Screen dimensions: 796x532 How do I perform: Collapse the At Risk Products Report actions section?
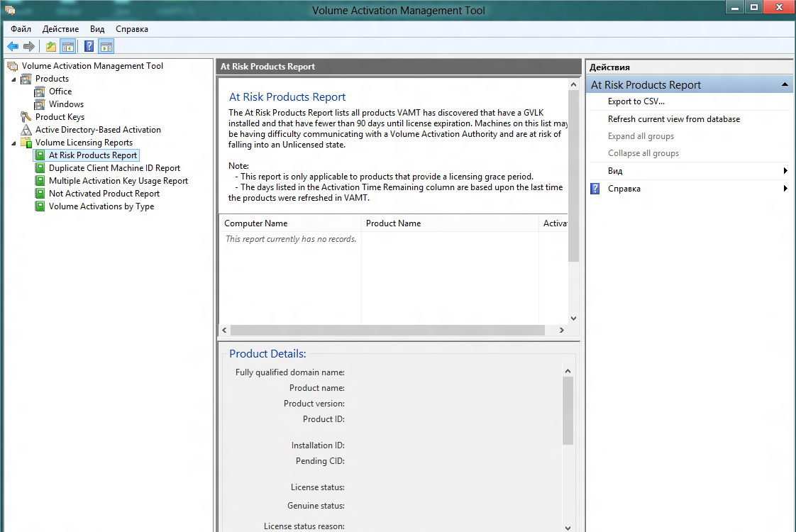pos(785,85)
